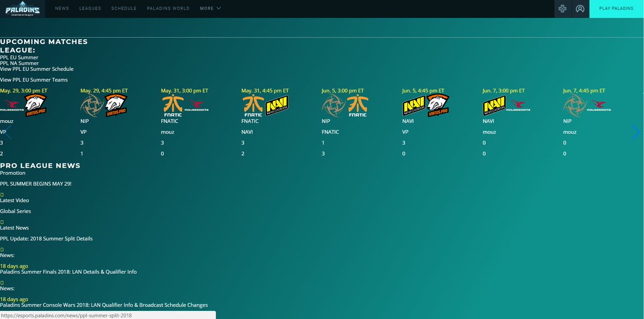This screenshot has height=319, width=644.
Task: Click the Jun. 7, 3:00 pm ET match time
Action: (x=504, y=91)
